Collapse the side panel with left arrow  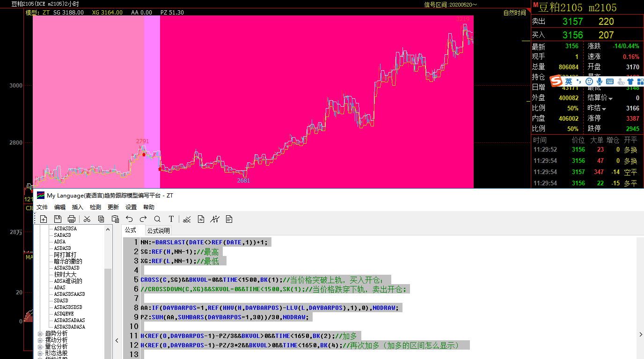tap(117, 341)
